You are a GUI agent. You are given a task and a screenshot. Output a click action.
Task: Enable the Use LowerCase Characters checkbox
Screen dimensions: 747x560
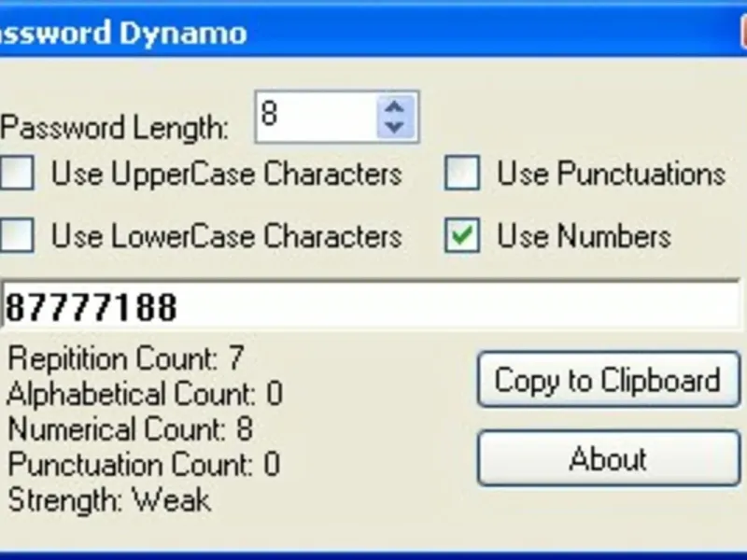pos(17,236)
